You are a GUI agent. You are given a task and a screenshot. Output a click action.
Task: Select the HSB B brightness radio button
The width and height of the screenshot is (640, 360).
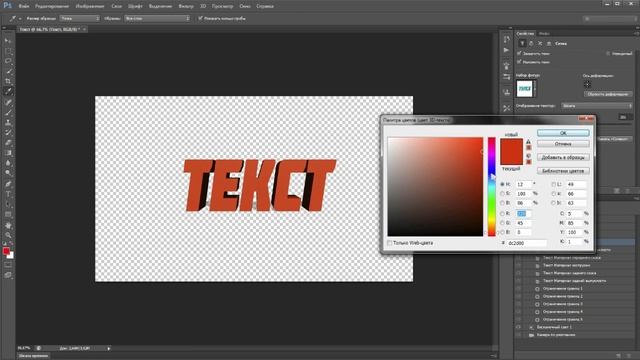coord(502,203)
